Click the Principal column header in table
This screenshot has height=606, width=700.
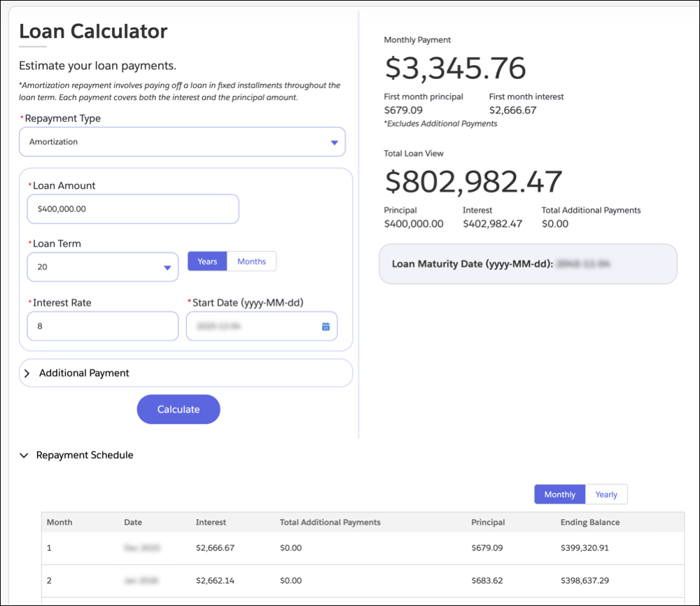click(488, 522)
